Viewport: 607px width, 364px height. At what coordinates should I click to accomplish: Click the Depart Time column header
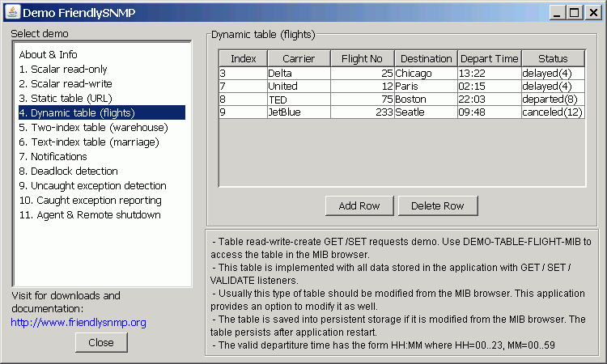[490, 58]
